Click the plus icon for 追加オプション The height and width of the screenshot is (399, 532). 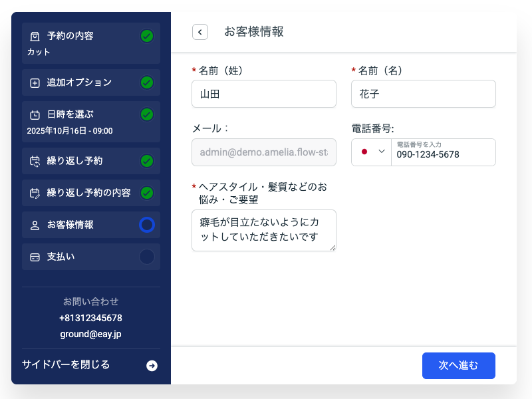(35, 83)
